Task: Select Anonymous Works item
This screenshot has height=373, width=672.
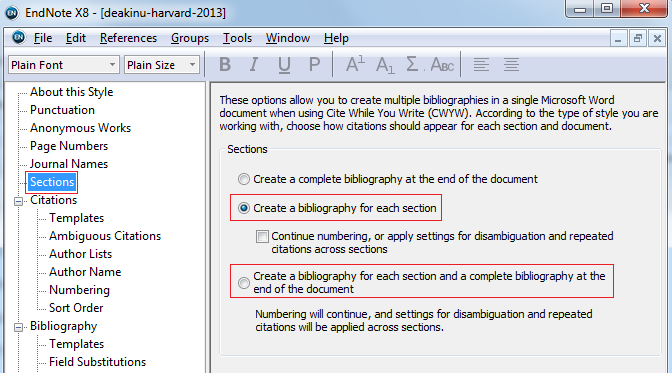Action: coord(80,128)
